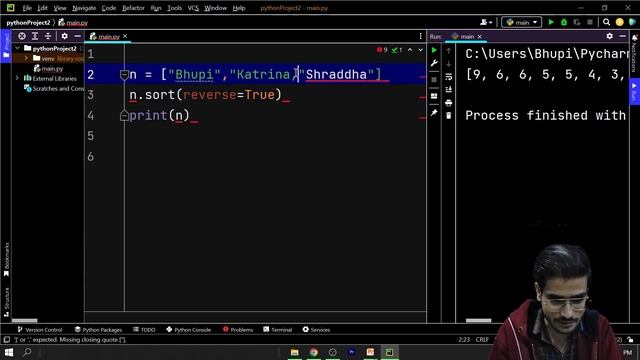
Task: Open the Refactor menu
Action: point(133,8)
